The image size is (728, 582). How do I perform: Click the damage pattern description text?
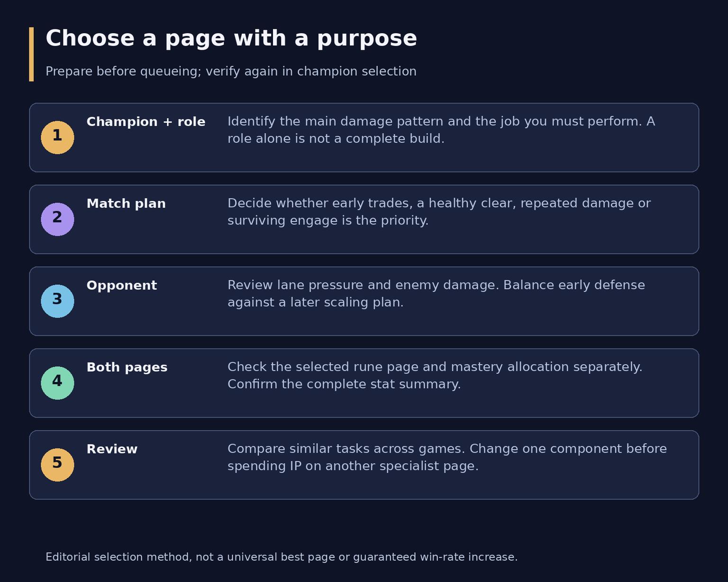click(x=441, y=130)
